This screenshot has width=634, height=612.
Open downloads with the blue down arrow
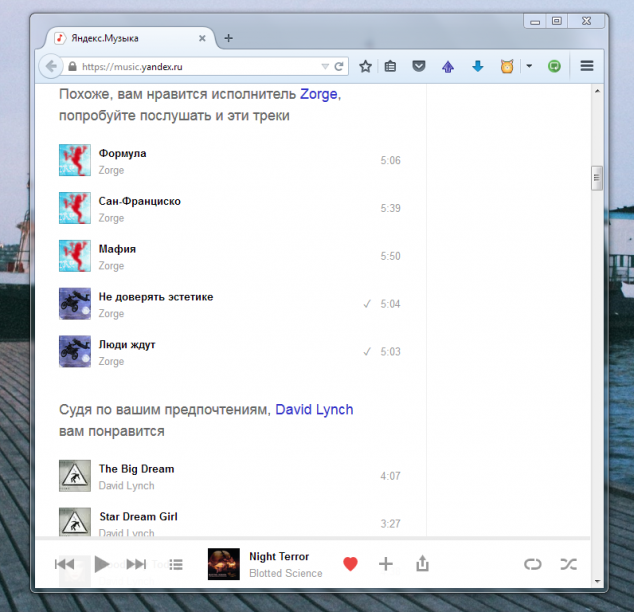click(478, 66)
